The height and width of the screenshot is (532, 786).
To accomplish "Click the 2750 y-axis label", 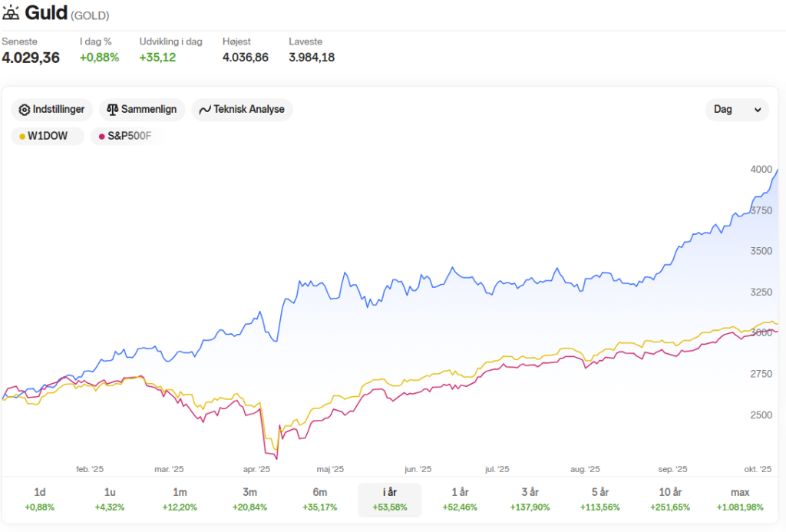I will (761, 374).
